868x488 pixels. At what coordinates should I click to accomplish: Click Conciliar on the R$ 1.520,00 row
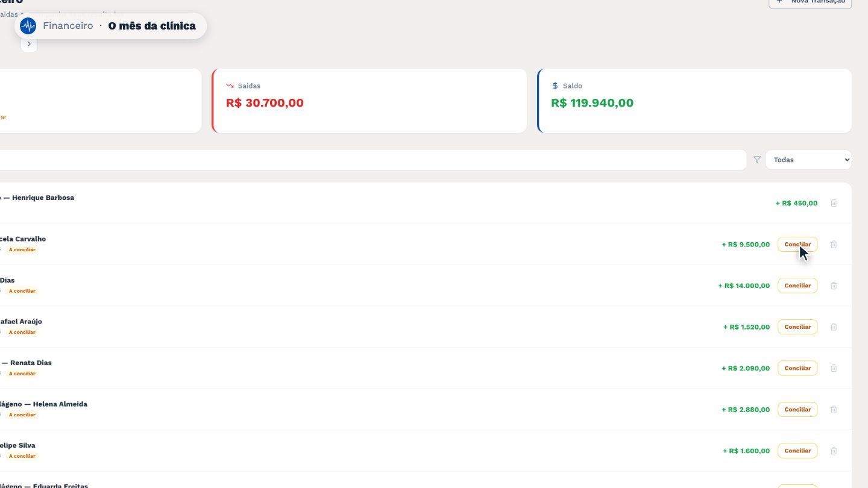coord(797,327)
